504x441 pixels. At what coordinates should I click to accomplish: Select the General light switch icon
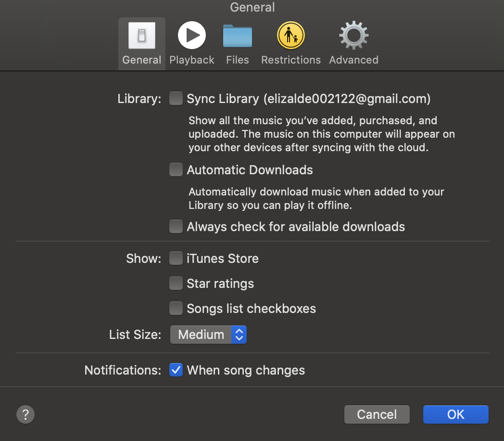141,36
